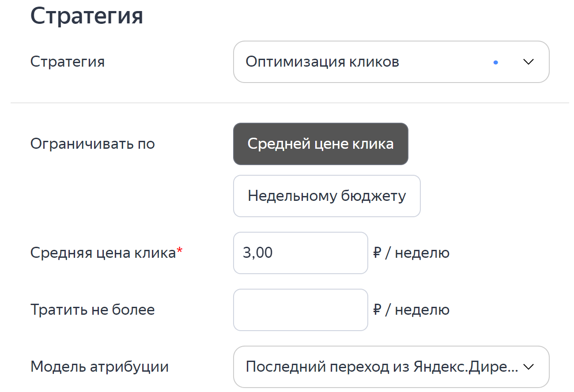574x392 pixels.
Task: Click the Тратить не более label
Action: [93, 310]
